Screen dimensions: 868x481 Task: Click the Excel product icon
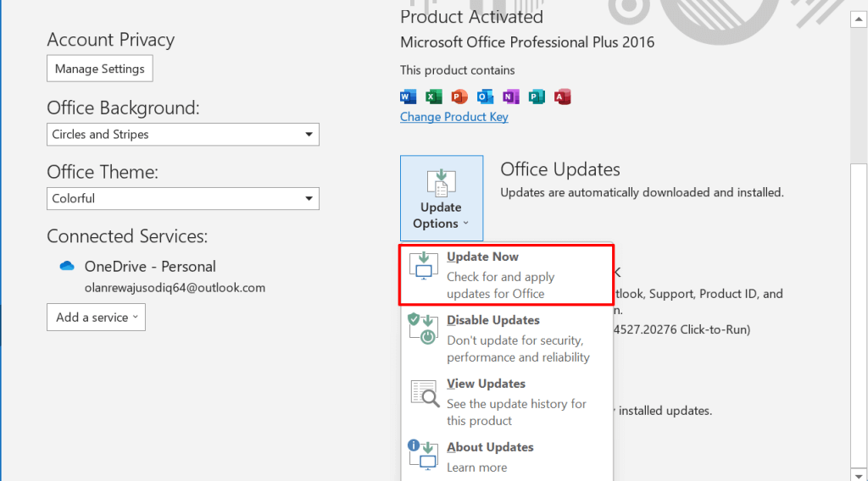434,97
